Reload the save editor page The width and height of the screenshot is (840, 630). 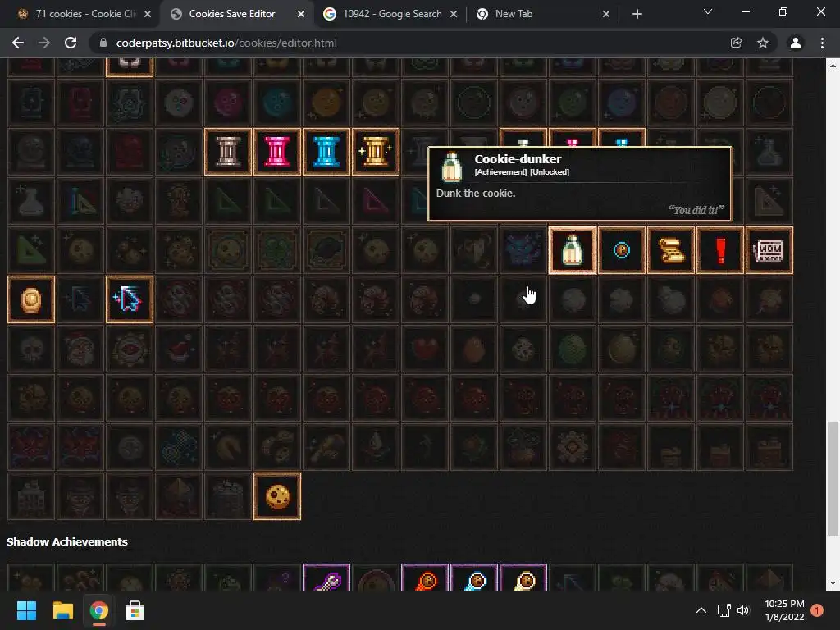pos(71,43)
